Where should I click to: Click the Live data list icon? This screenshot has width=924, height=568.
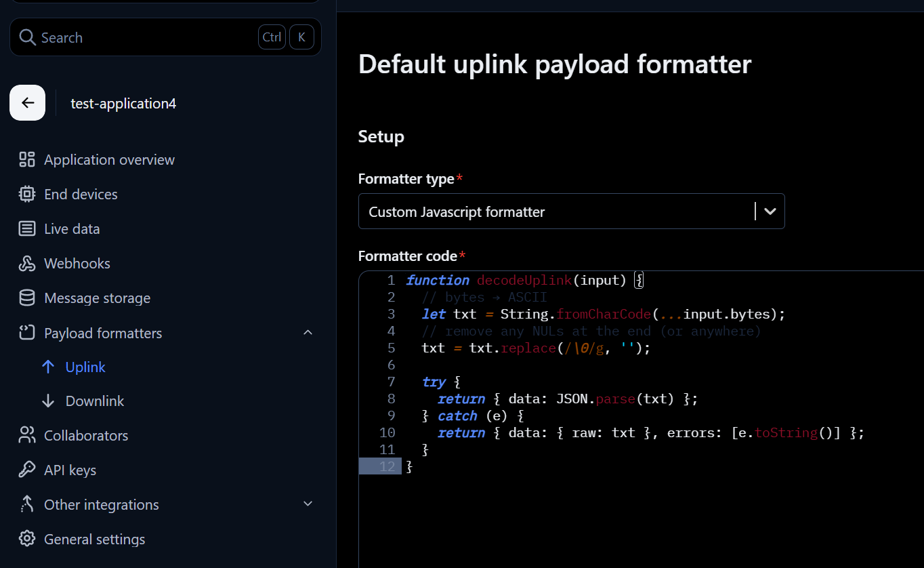[x=27, y=229]
